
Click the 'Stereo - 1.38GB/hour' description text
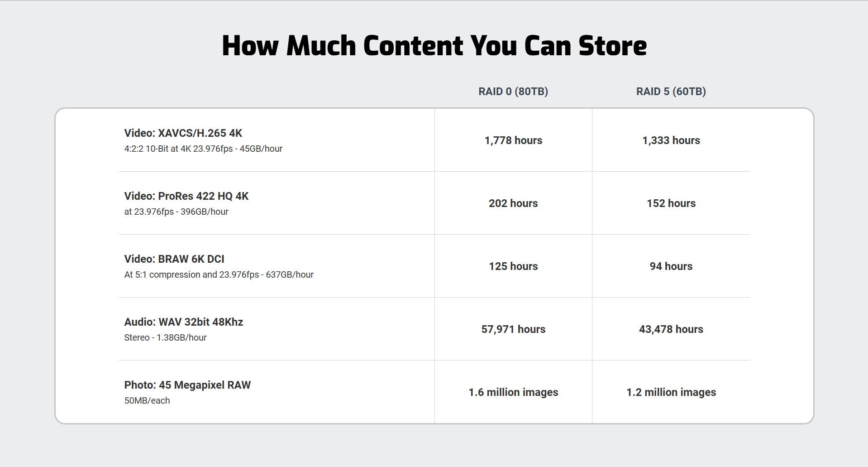(x=165, y=338)
